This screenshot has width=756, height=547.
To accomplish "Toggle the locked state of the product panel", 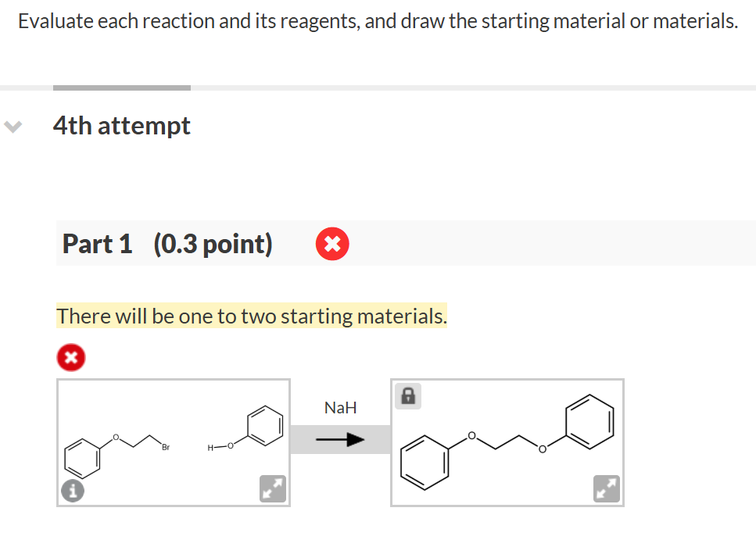I will click(x=407, y=396).
